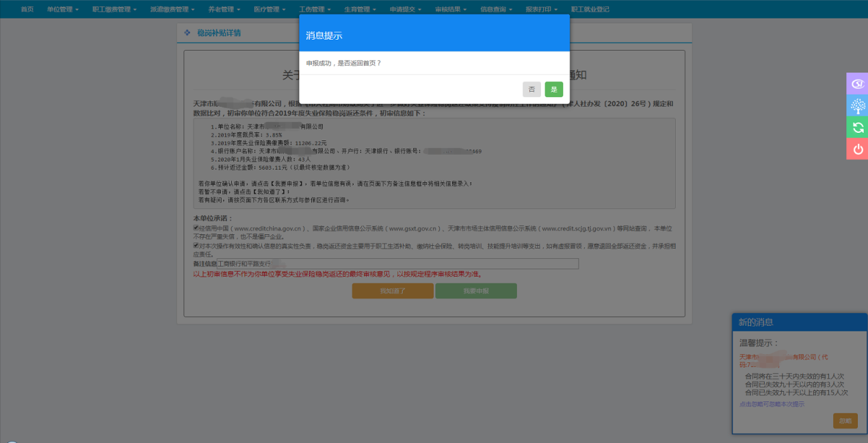Click the grey 否 button in the dialog
868x443 pixels.
click(x=531, y=89)
